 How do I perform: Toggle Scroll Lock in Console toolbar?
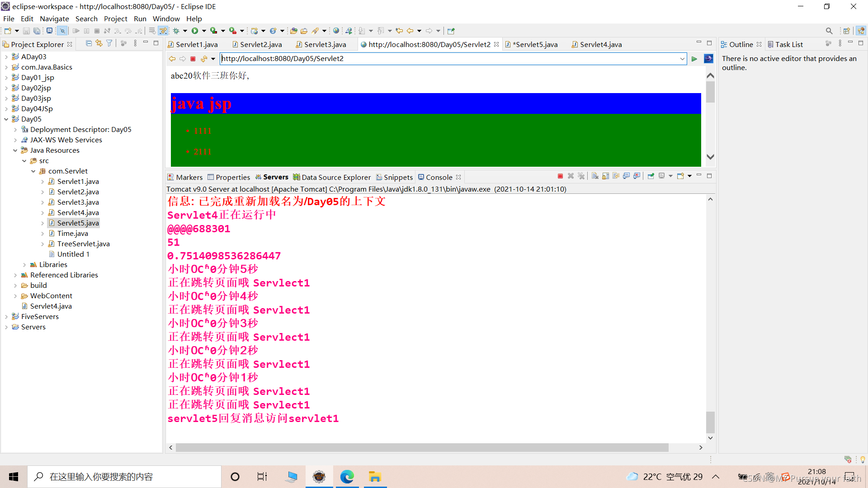click(x=605, y=176)
